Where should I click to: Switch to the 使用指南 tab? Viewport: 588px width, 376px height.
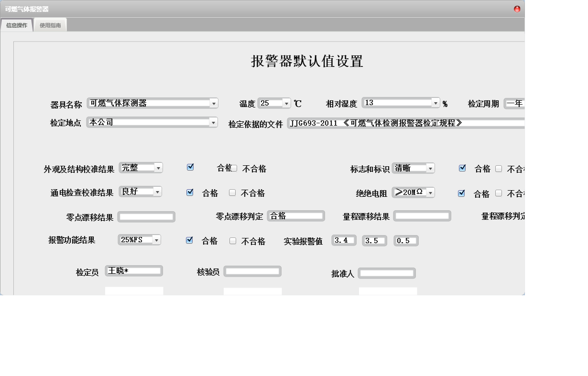coord(50,25)
